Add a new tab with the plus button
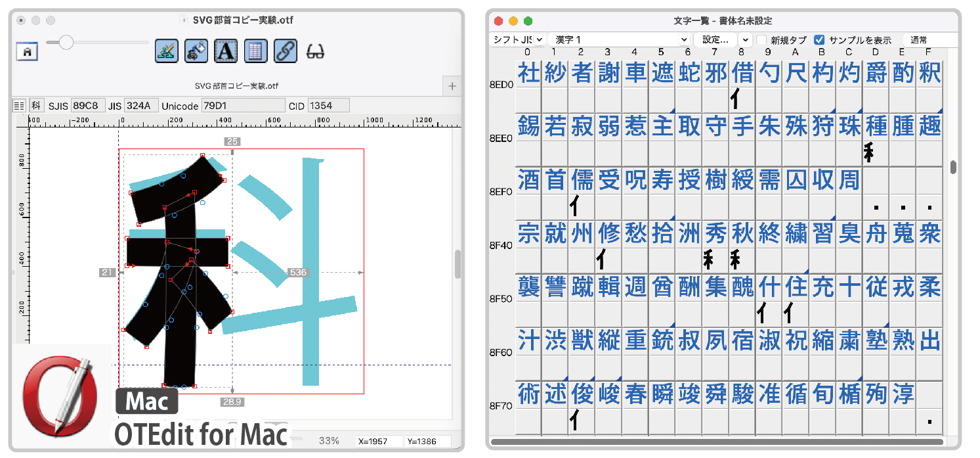980x458 pixels. click(452, 85)
